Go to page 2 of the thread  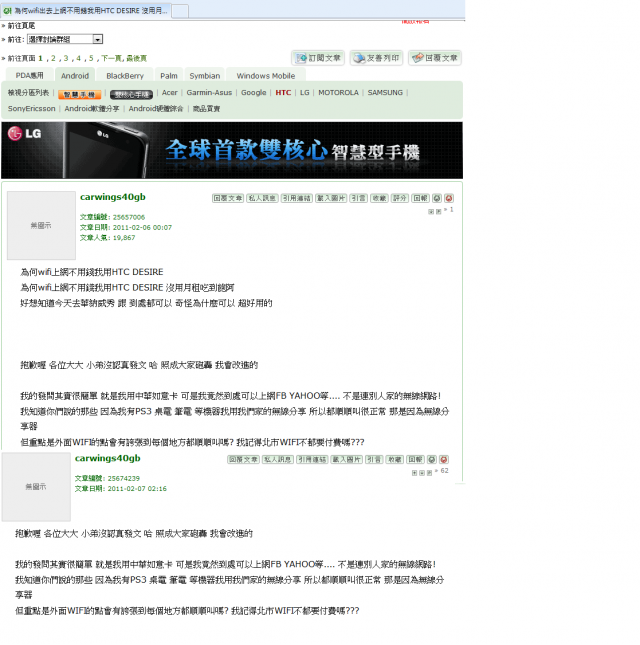tap(53, 58)
